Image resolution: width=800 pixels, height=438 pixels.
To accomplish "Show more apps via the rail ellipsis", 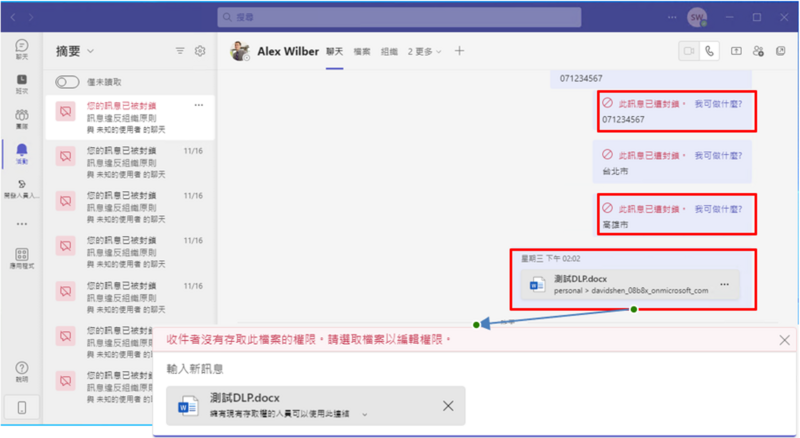I will pos(21,224).
